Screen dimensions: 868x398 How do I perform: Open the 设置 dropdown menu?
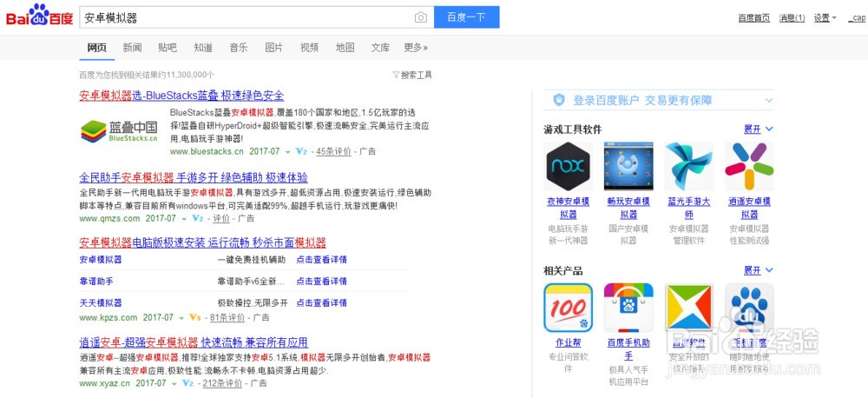[x=825, y=17]
